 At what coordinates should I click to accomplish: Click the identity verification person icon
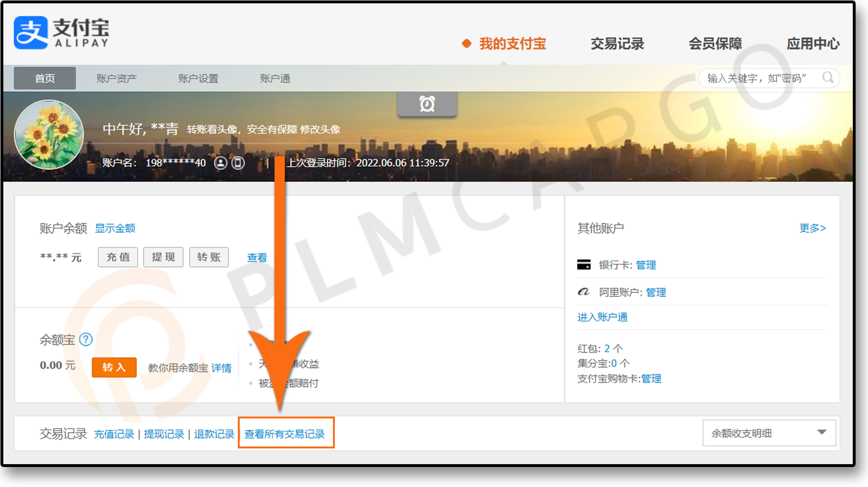pos(220,163)
